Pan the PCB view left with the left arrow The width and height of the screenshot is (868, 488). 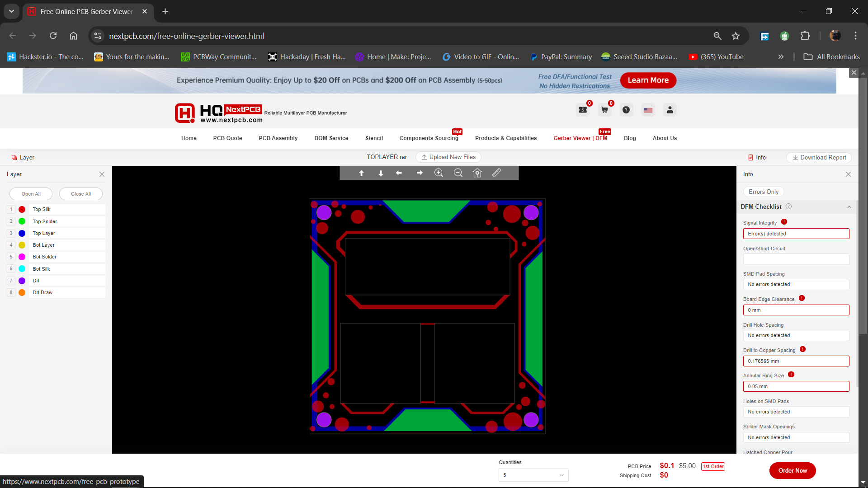(x=399, y=173)
